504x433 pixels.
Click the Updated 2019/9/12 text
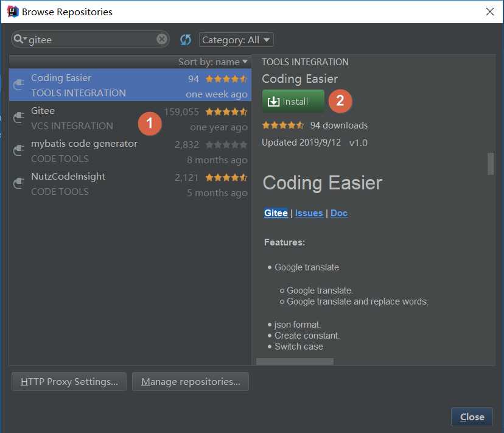(x=301, y=143)
